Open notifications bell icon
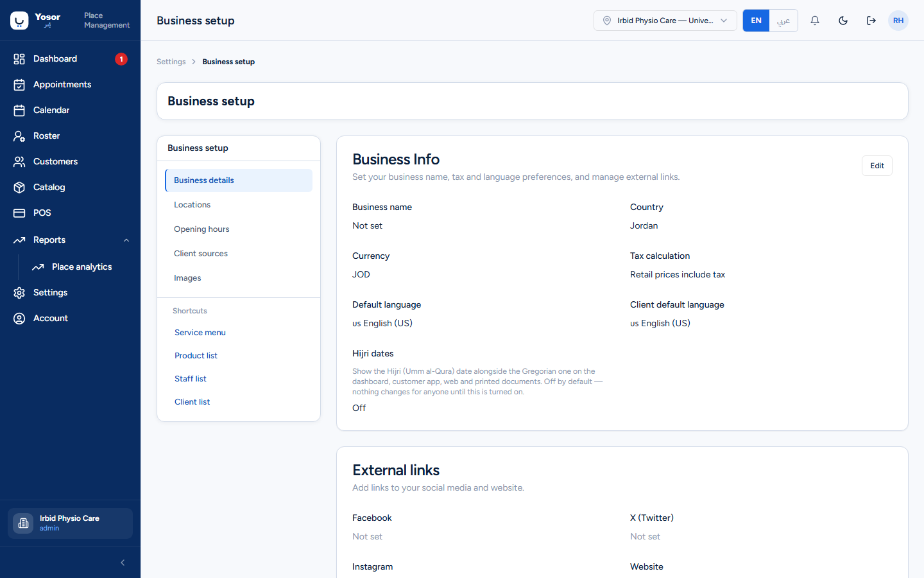This screenshot has width=924, height=578. click(x=815, y=21)
